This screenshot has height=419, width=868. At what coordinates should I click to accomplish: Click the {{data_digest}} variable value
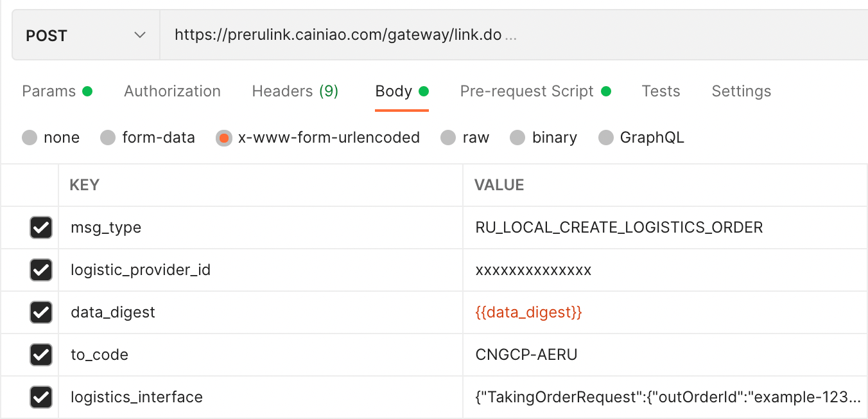click(x=528, y=312)
